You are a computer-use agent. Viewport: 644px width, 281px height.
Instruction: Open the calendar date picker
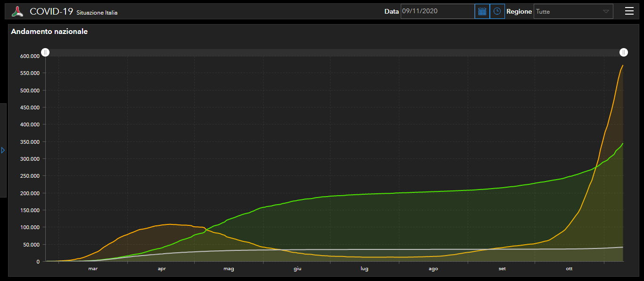(482, 11)
